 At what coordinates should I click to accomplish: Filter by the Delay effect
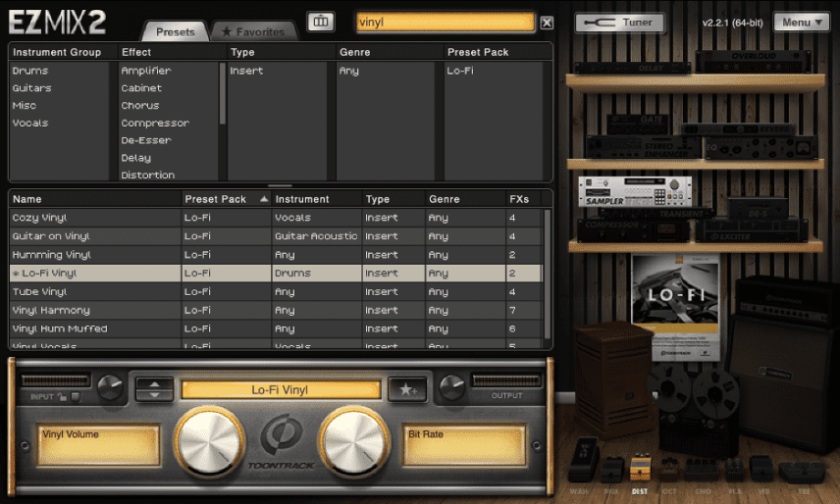[136, 158]
